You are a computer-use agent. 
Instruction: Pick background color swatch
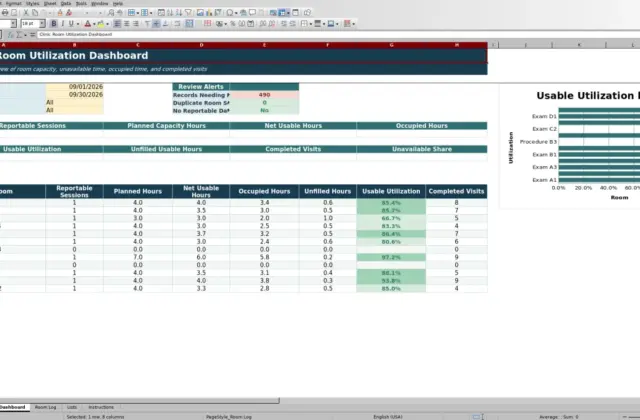point(100,24)
